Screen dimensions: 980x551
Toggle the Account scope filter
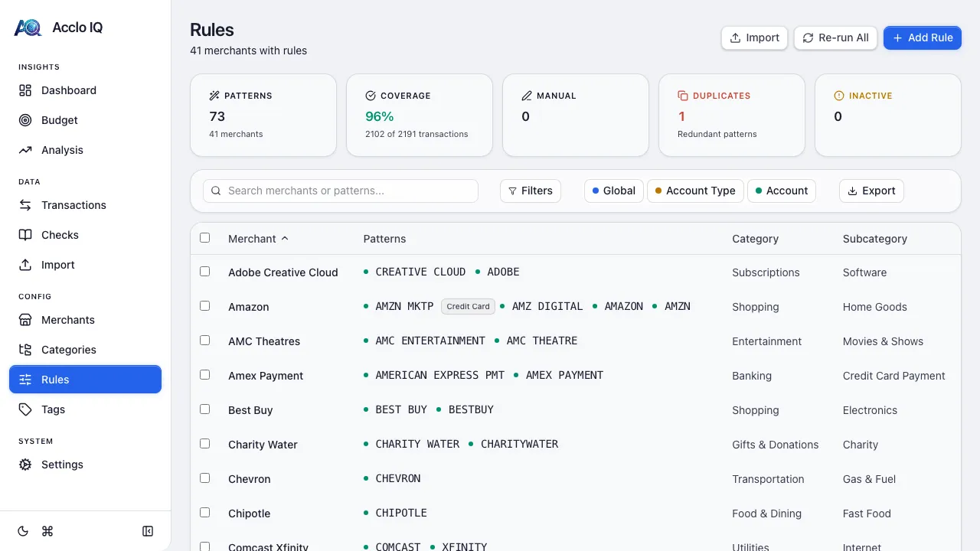coord(782,191)
